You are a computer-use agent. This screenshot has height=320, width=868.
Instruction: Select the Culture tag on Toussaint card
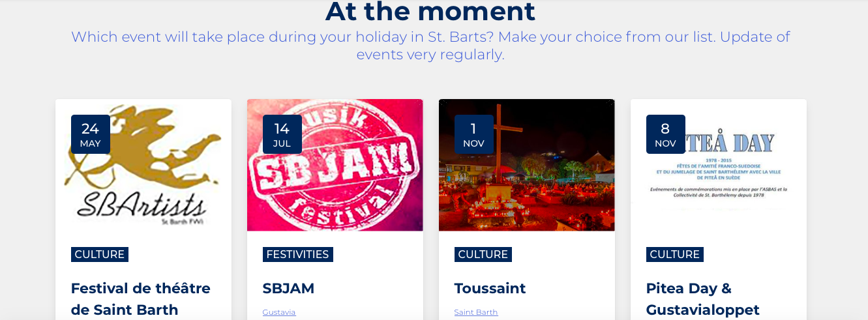483,254
